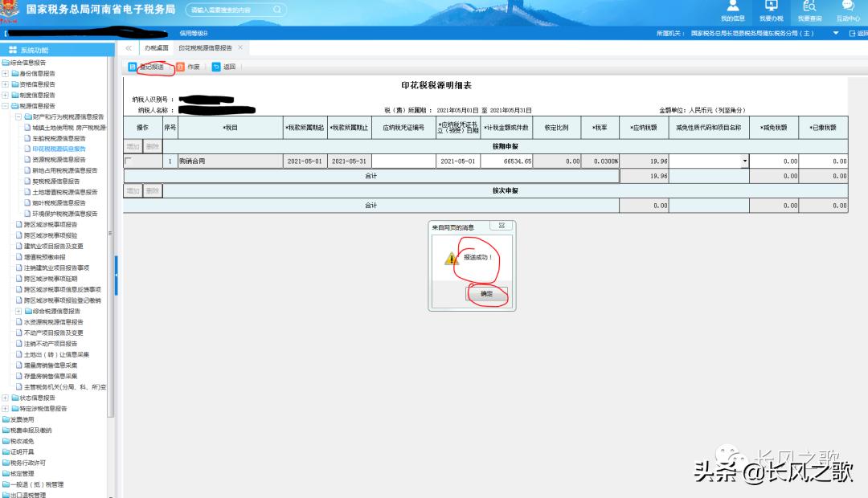
Task: Expand the 特定涉税信息报告 tree node
Action: pyautogui.click(x=5, y=408)
